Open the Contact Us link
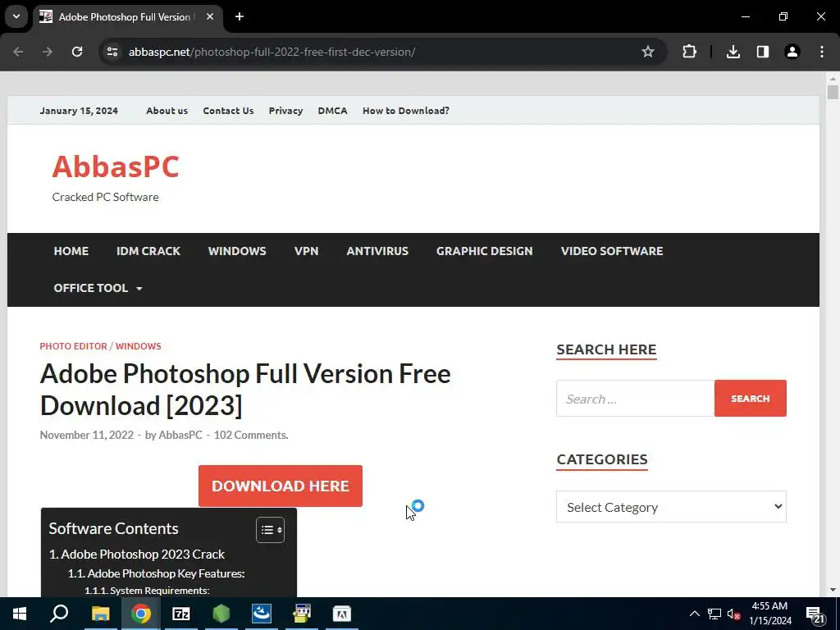The image size is (840, 630). coord(228,111)
